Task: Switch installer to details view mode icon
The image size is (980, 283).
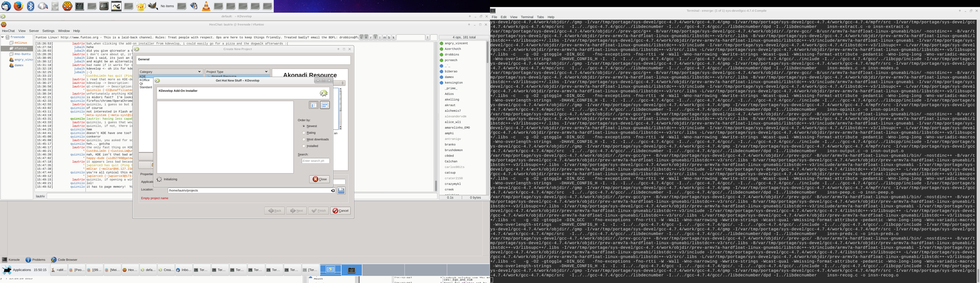Action: point(313,105)
